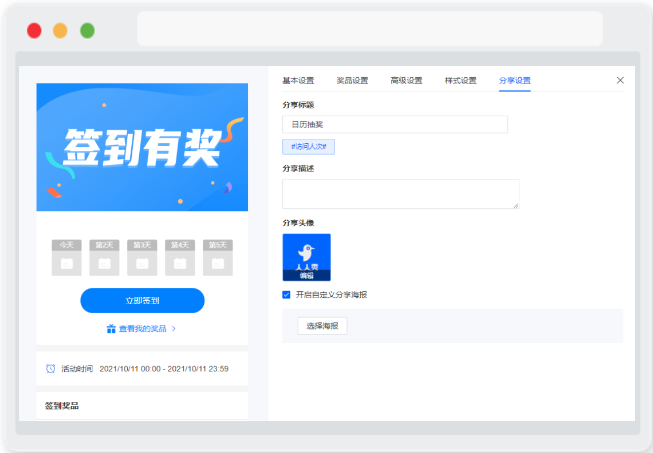653x453 pixels.
Task: Click the activity time range text
Action: (164, 369)
